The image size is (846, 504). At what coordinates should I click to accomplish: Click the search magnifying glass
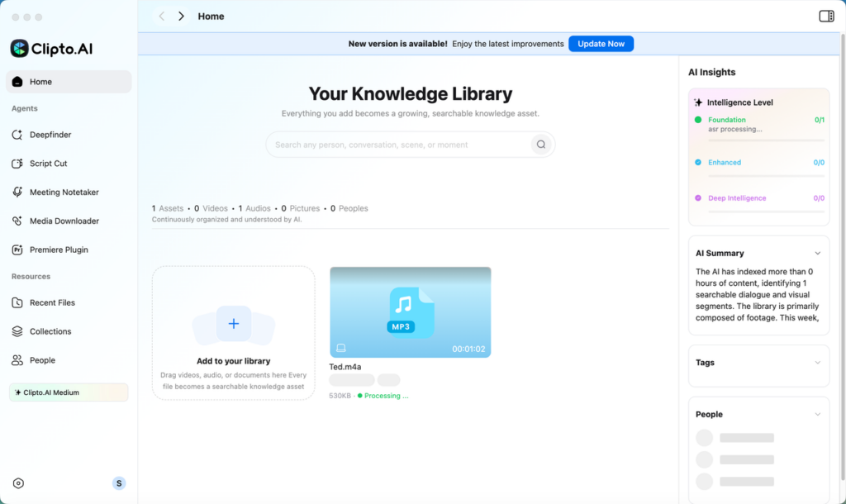click(x=541, y=144)
